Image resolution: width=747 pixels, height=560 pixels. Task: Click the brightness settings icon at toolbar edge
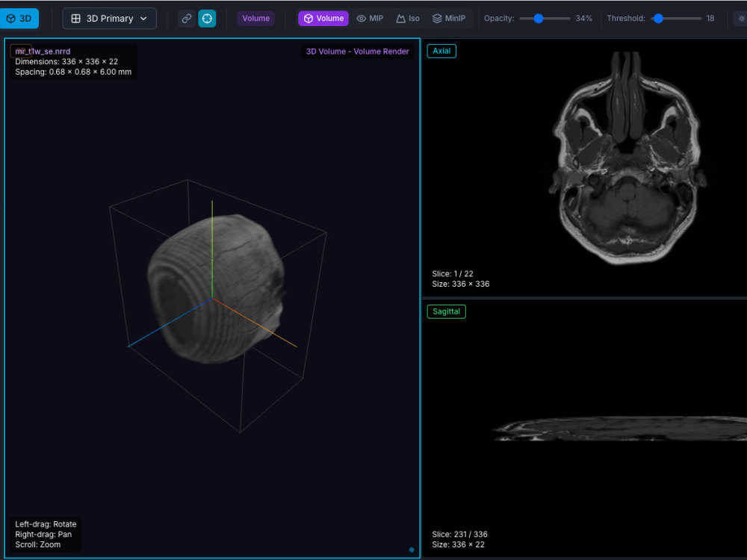741,19
